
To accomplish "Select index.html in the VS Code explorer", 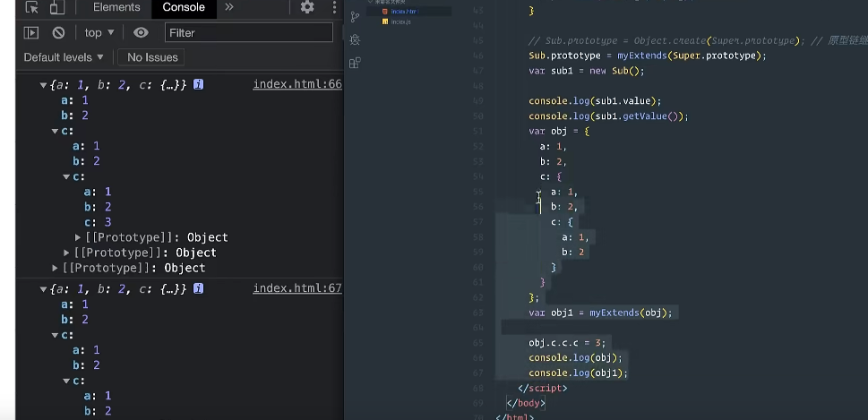I will [404, 11].
